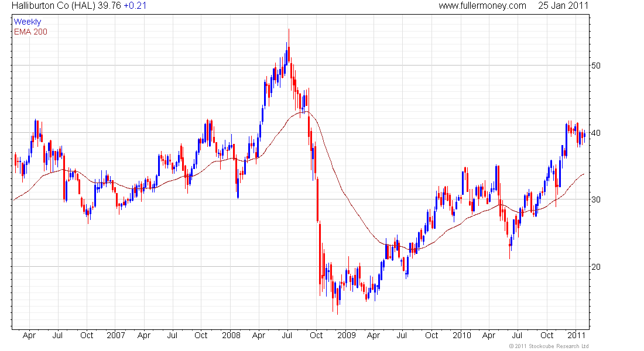Image resolution: width=644 pixels, height=351 pixels.
Task: Click the www.fullermoney.com site label
Action: 482,6
